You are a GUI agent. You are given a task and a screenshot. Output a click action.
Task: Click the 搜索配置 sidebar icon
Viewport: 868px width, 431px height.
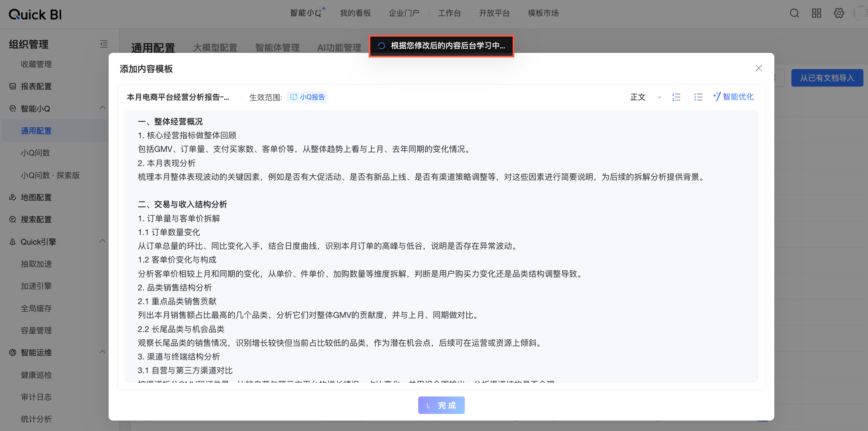tap(12, 219)
